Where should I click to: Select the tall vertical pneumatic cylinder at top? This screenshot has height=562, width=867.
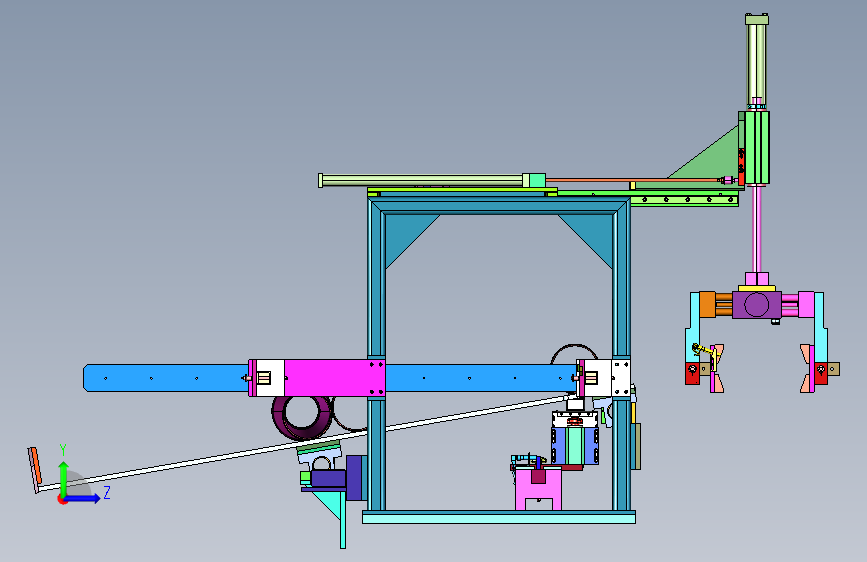756,61
